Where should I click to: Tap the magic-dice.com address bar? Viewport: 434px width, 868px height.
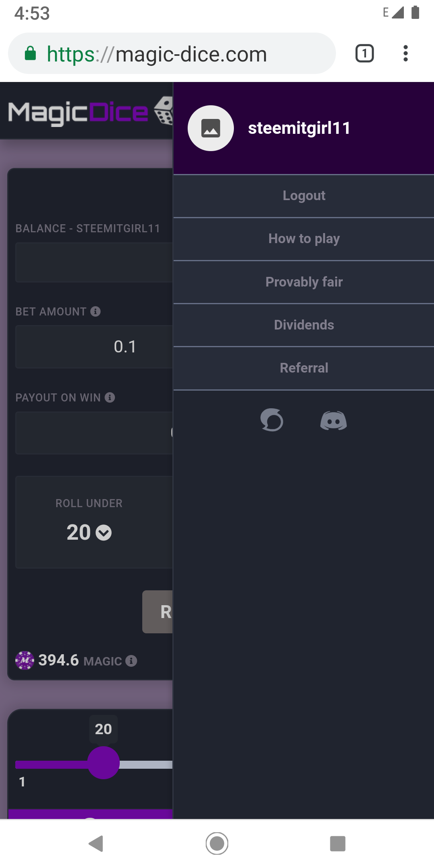(172, 54)
